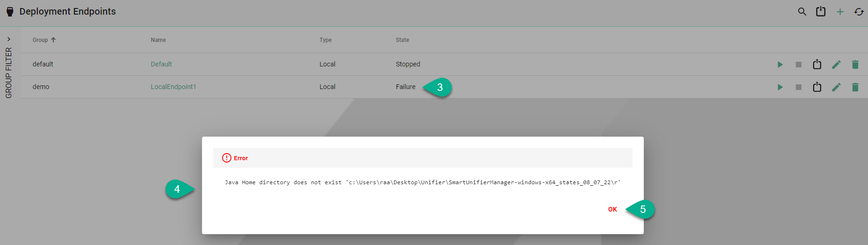Viewport: 868px width, 245px height.
Task: Open the LocalEndpoint1 link
Action: tap(173, 87)
